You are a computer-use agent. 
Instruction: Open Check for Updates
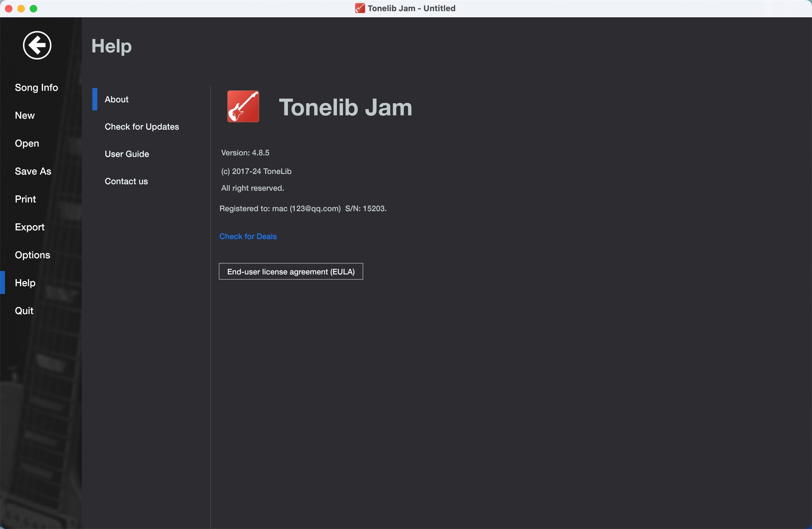(x=142, y=127)
